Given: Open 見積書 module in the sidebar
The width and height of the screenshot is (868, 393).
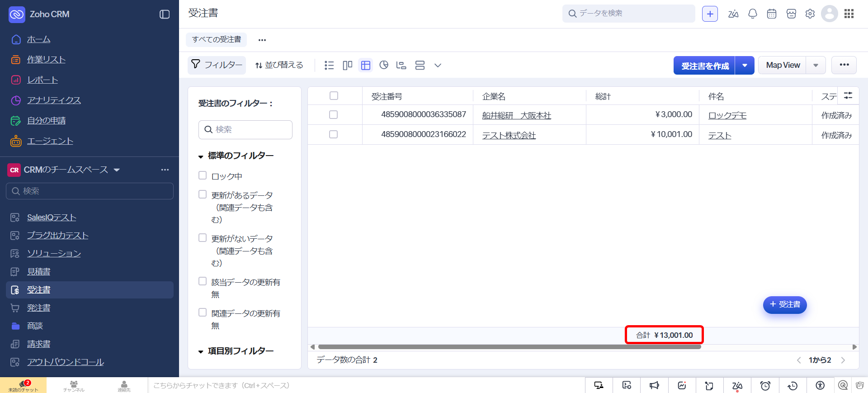Looking at the screenshot, I should tap(38, 272).
